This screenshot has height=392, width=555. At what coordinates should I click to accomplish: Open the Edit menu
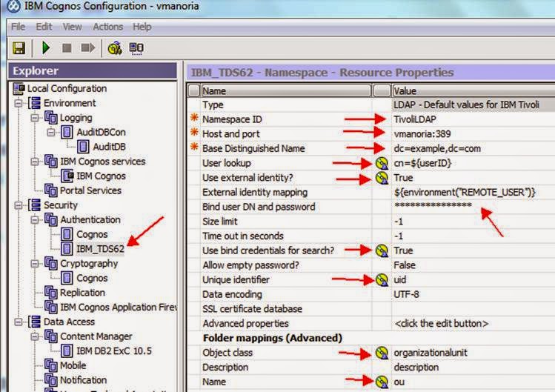coord(44,27)
